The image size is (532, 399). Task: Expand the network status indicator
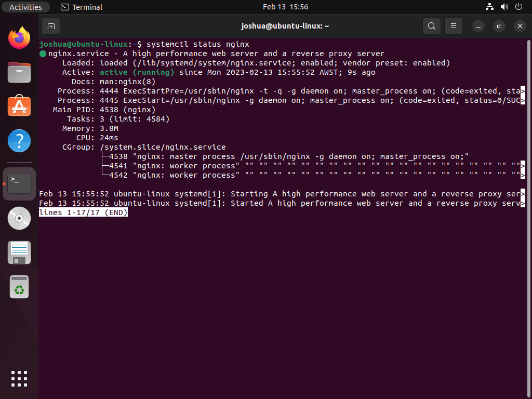coord(489,7)
